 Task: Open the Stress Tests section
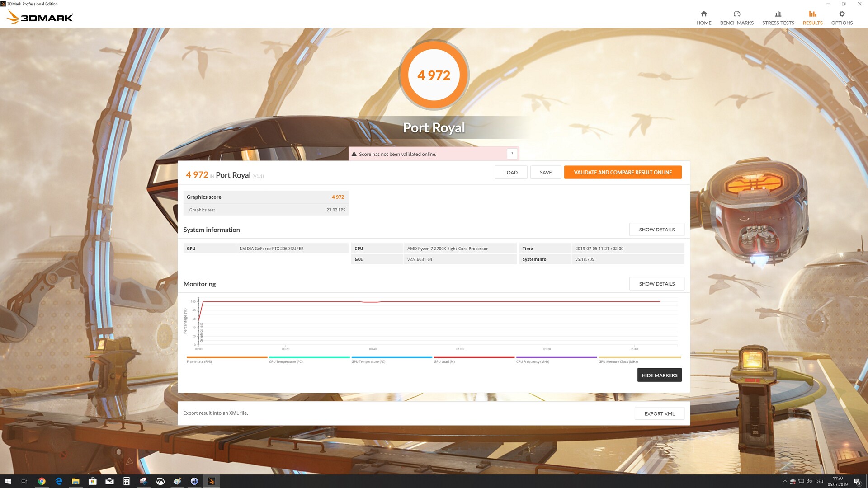tap(778, 18)
